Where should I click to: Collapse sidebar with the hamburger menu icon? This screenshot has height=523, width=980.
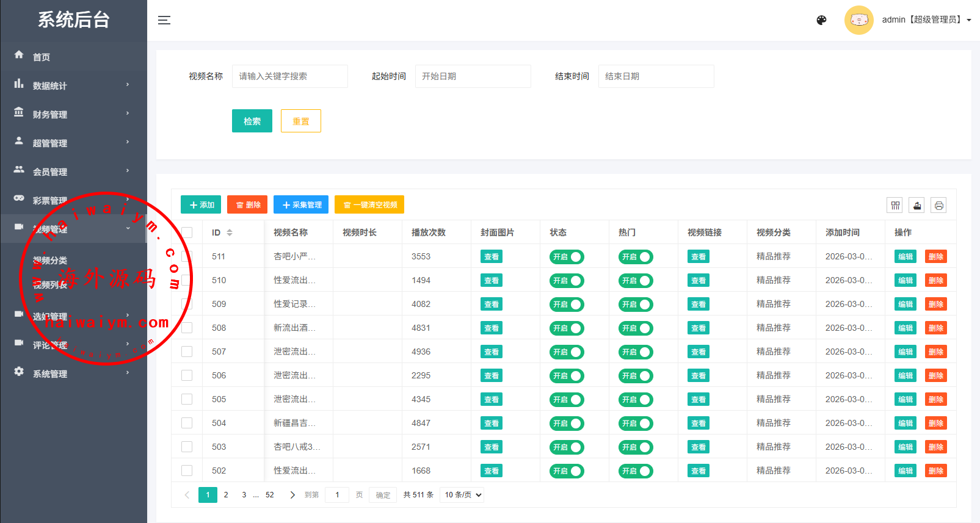pos(164,20)
